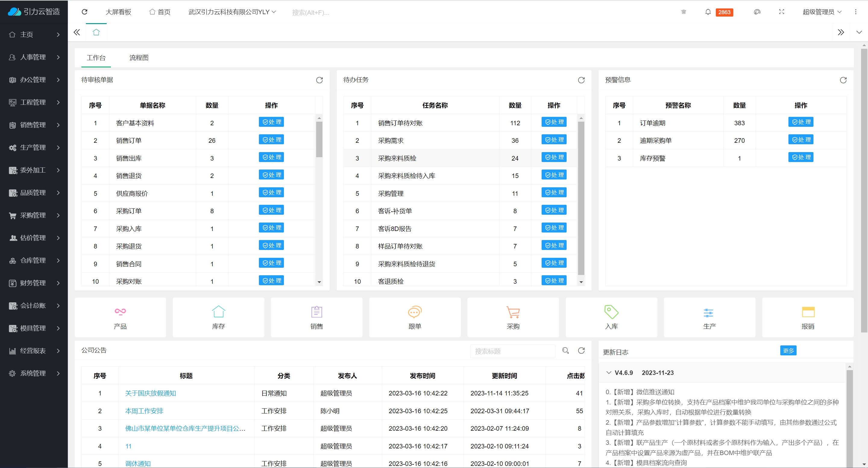This screenshot has width=868, height=468.
Task: Open the company selector 武汉引力云科技有限公司YLY
Action: pos(232,12)
